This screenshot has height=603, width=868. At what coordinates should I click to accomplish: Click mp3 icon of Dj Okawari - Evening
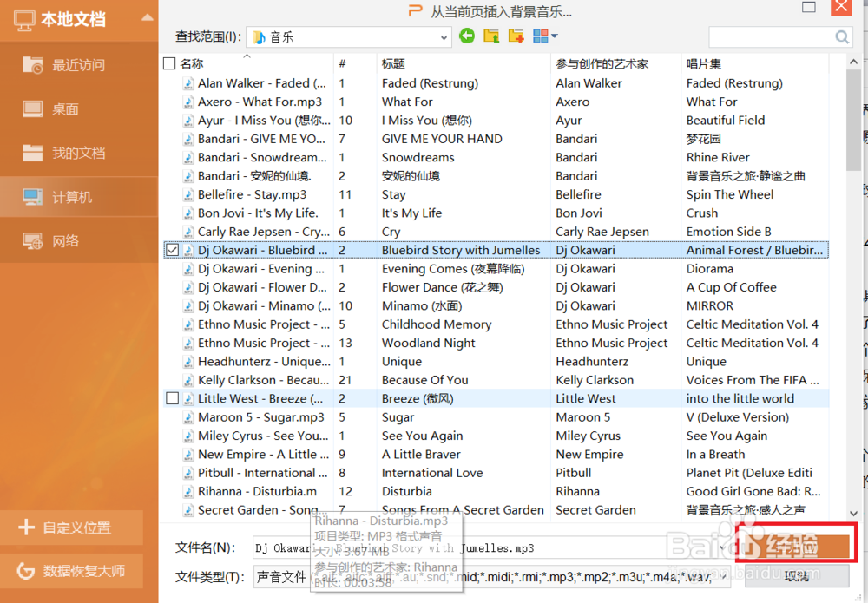click(188, 269)
